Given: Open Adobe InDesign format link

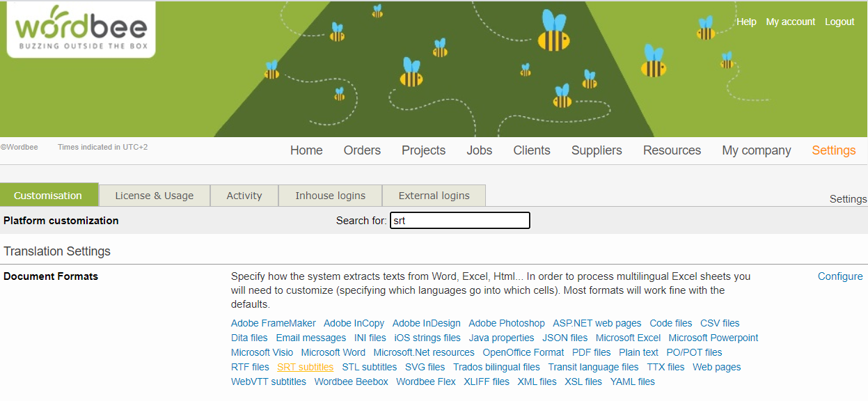Looking at the screenshot, I should pyautogui.click(x=426, y=323).
